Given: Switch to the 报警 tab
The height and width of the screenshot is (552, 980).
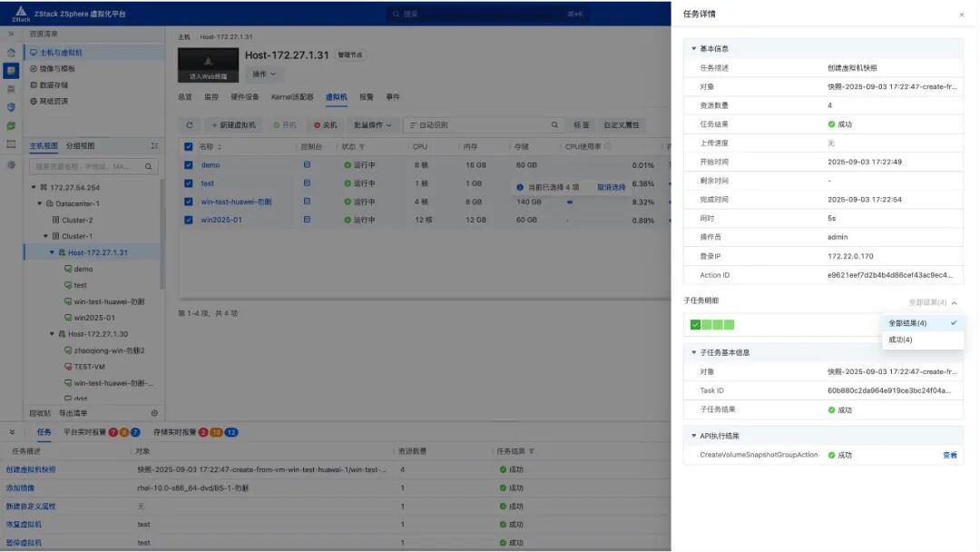Looking at the screenshot, I should click(367, 97).
